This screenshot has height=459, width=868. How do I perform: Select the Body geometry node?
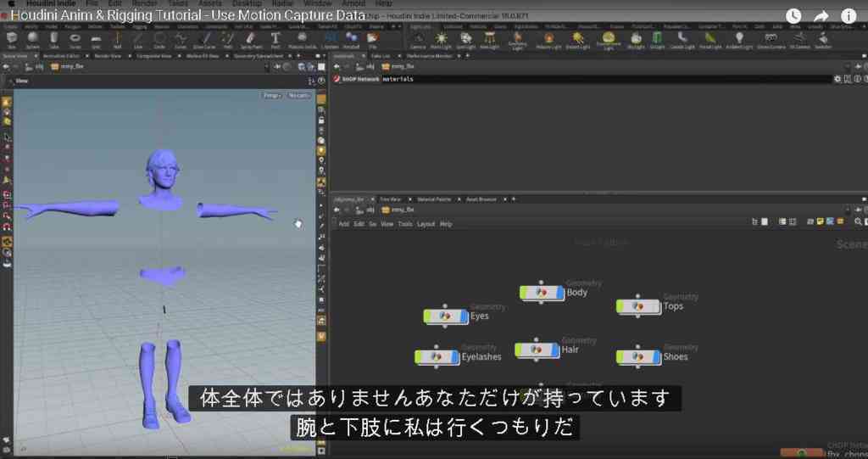pyautogui.click(x=542, y=293)
